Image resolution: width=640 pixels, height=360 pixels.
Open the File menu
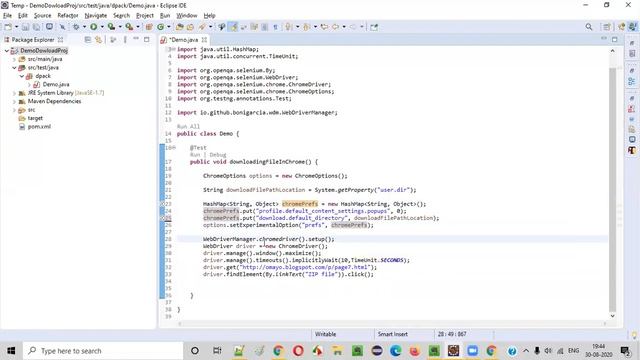click(x=7, y=16)
